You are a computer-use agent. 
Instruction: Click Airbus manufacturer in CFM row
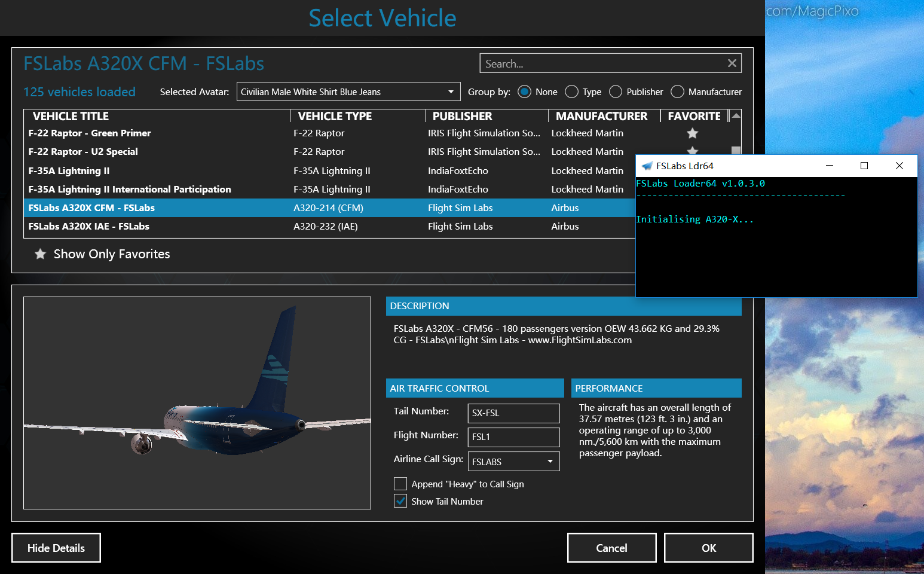(565, 207)
